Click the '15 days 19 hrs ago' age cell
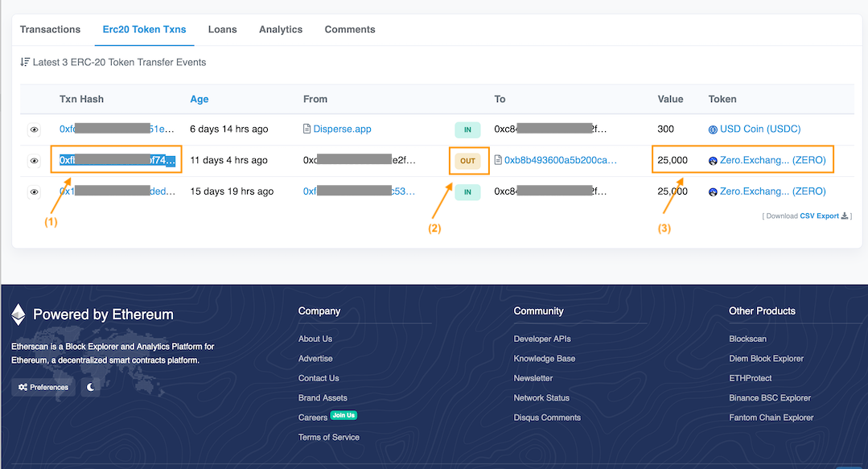 pyautogui.click(x=232, y=191)
